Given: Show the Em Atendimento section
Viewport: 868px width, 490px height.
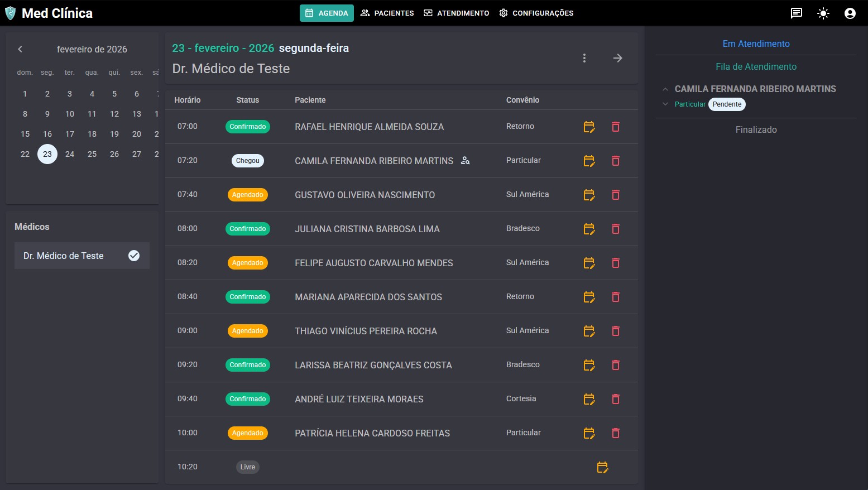Looking at the screenshot, I should tap(756, 44).
